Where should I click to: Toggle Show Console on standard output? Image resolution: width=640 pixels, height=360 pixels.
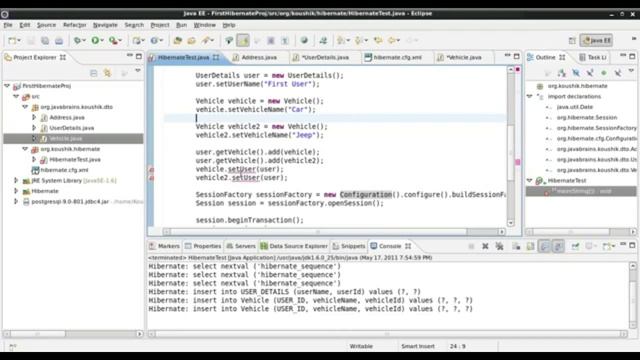tap(544, 246)
